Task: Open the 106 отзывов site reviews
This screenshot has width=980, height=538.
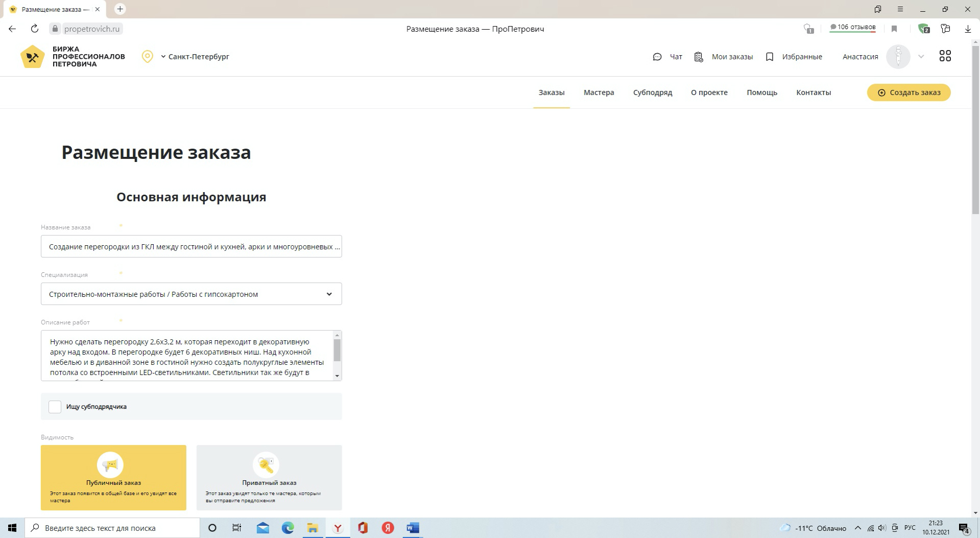Action: coord(853,28)
